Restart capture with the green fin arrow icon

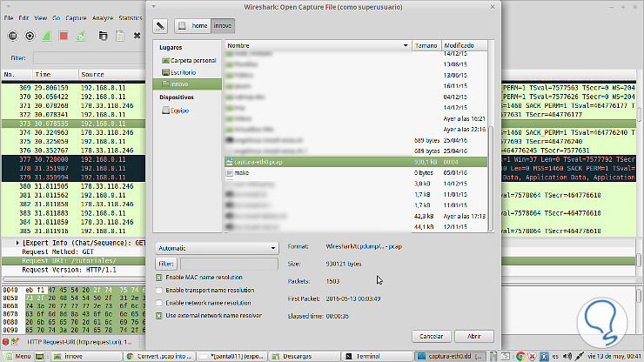click(x=80, y=36)
